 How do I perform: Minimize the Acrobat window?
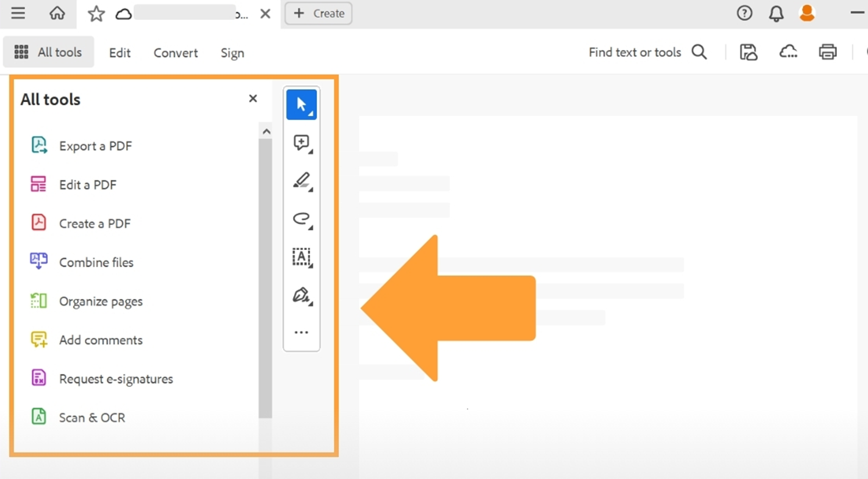point(857,12)
